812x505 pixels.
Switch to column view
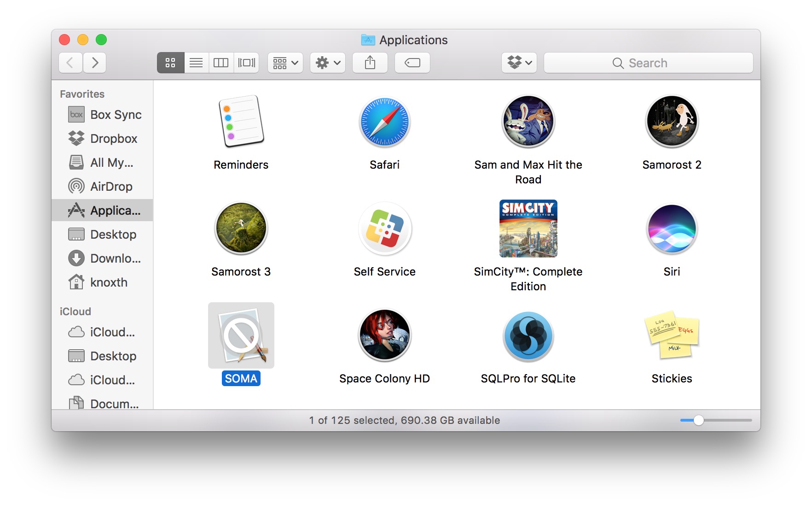[221, 63]
